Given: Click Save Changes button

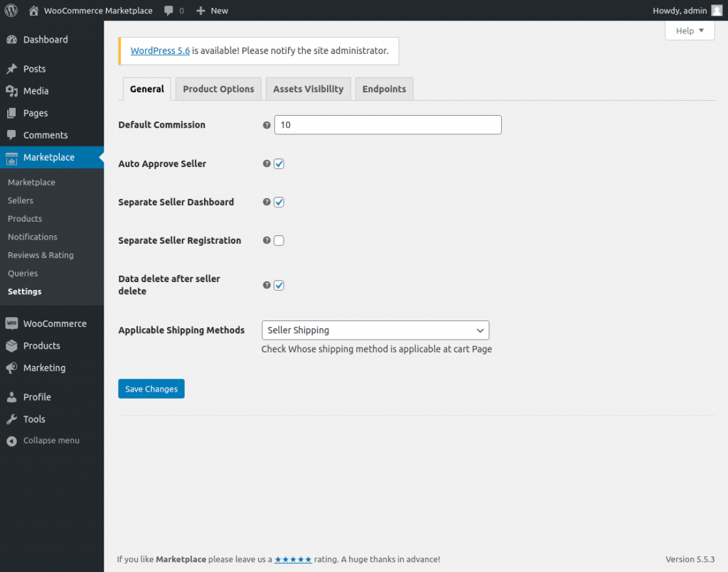Looking at the screenshot, I should click(151, 389).
